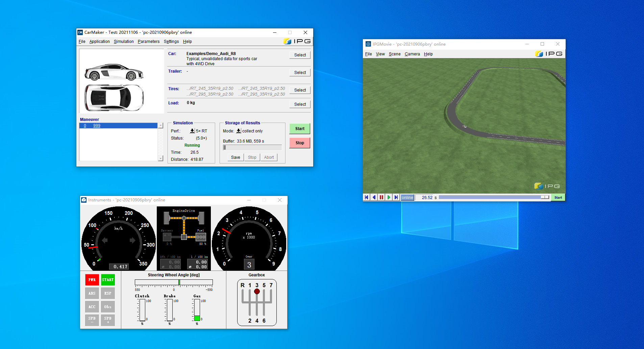Toggle the ESP indicator button
The width and height of the screenshot is (644, 349).
click(108, 293)
